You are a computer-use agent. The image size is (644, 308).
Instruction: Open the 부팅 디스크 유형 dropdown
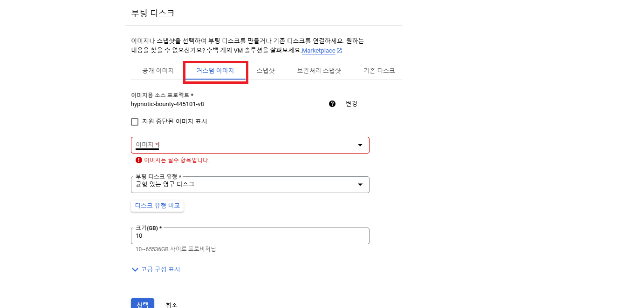[x=250, y=185]
